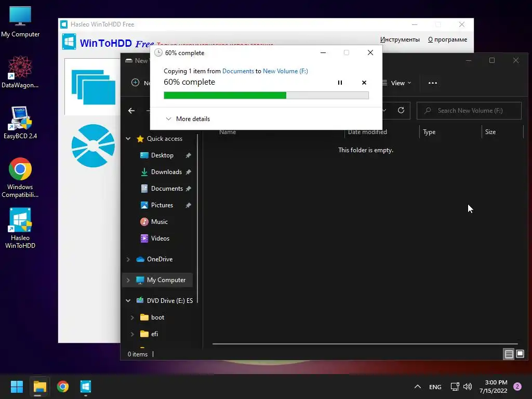
Task: Open My Computer desktop icon
Action: [20, 21]
